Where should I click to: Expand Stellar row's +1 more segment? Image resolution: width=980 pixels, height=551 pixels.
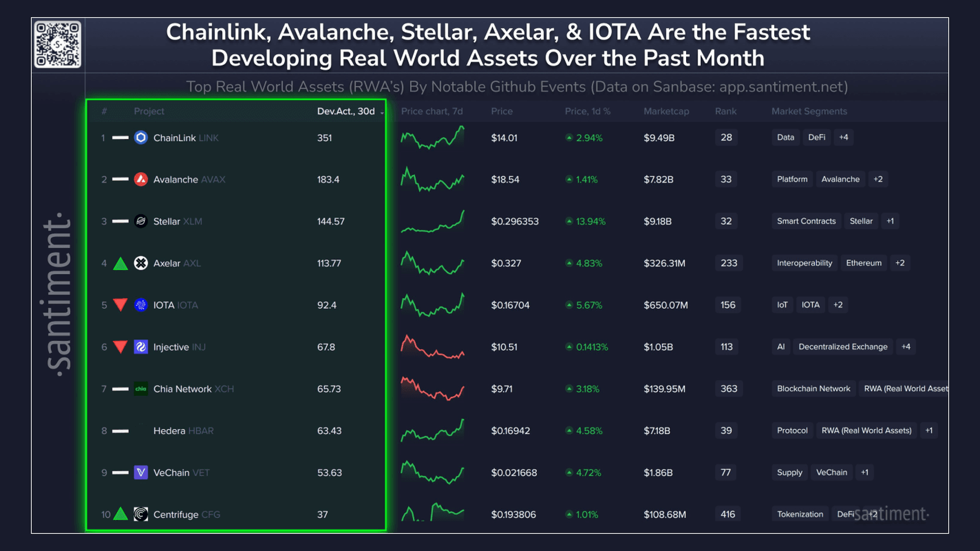(890, 221)
